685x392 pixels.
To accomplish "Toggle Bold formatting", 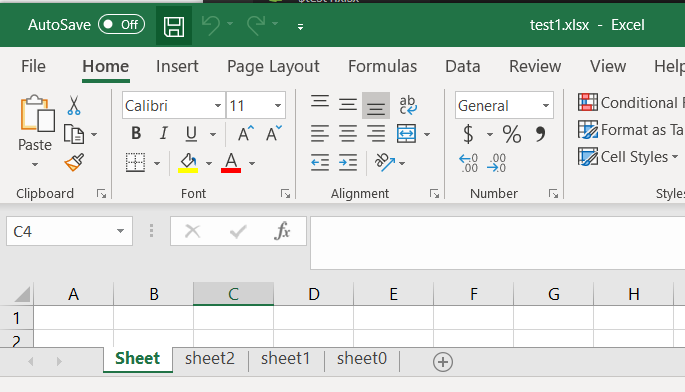I will (x=136, y=133).
